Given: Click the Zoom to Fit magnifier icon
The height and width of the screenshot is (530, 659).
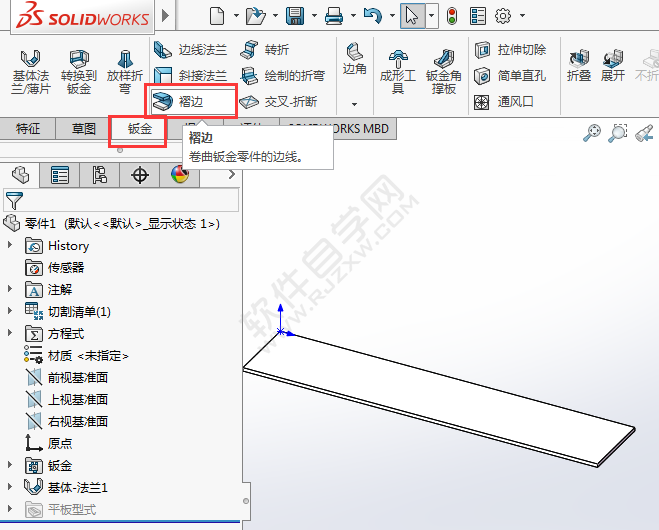Looking at the screenshot, I should click(x=592, y=133).
